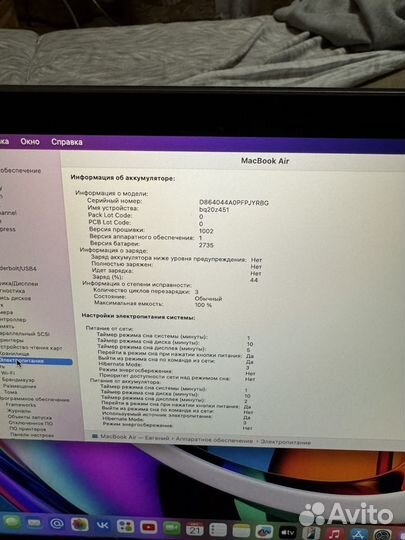Select Frameworks in the sidebar

pos(21,405)
